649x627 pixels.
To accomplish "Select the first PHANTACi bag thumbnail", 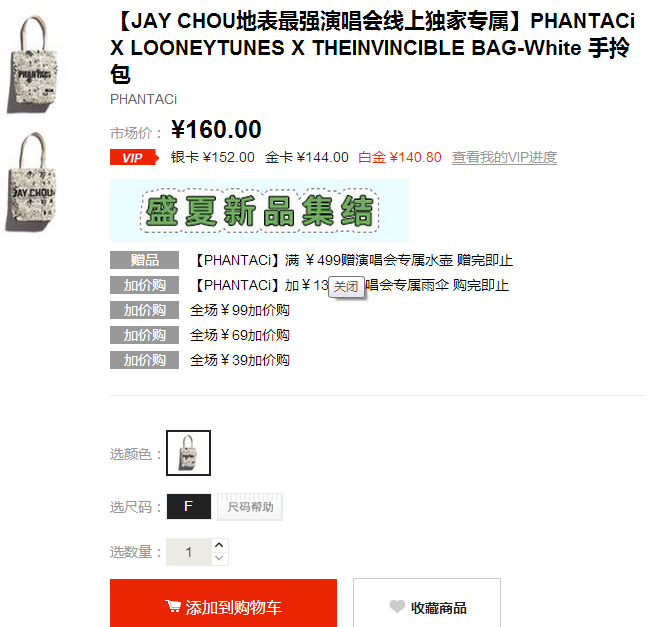I will click(32, 64).
